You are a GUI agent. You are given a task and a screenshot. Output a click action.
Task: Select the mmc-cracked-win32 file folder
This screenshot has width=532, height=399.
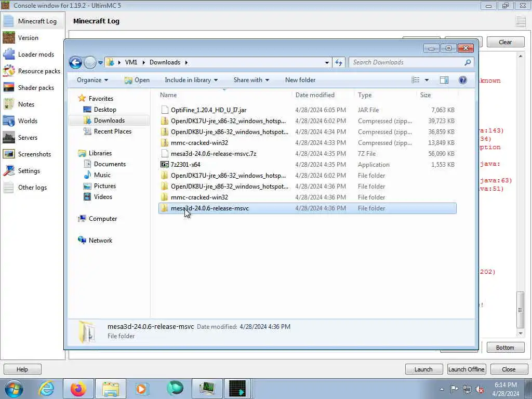click(x=308, y=197)
